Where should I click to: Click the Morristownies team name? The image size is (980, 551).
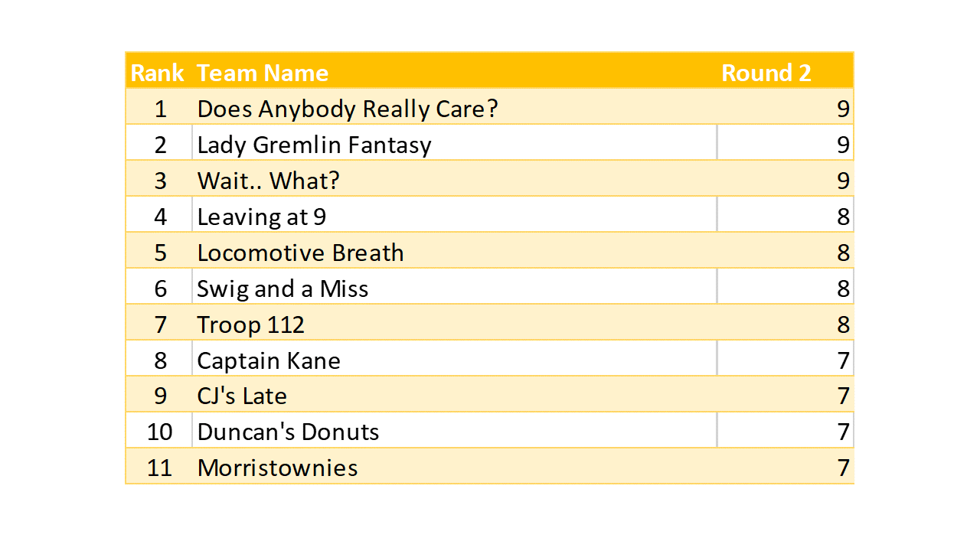pos(277,468)
